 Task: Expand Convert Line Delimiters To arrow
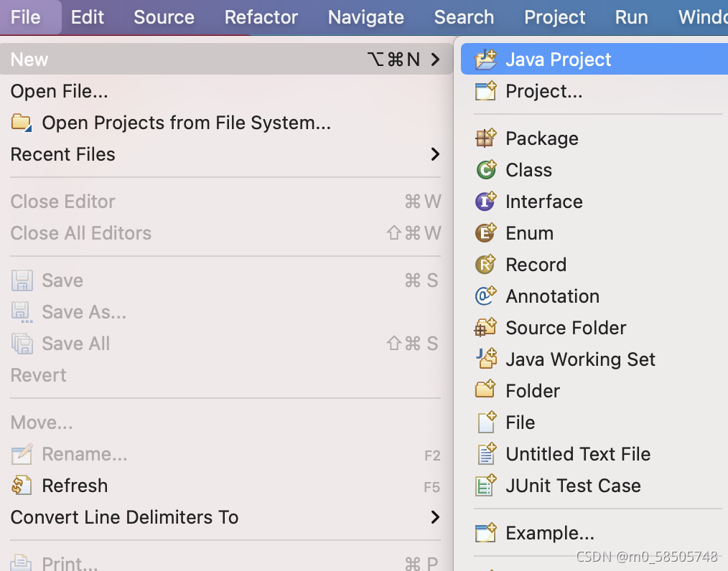(x=435, y=517)
